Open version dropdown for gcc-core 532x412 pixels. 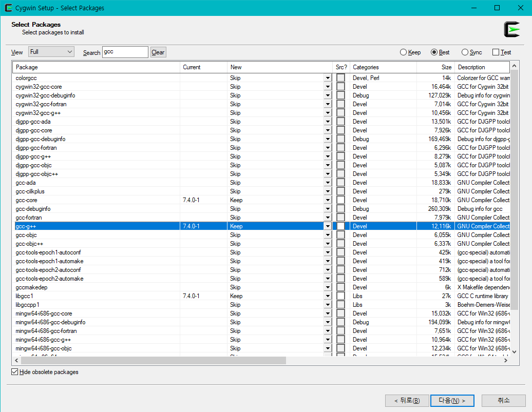(x=328, y=200)
